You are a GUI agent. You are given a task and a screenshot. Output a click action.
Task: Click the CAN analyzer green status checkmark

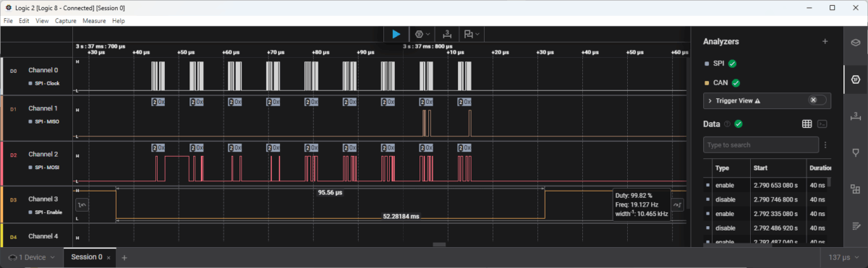736,83
